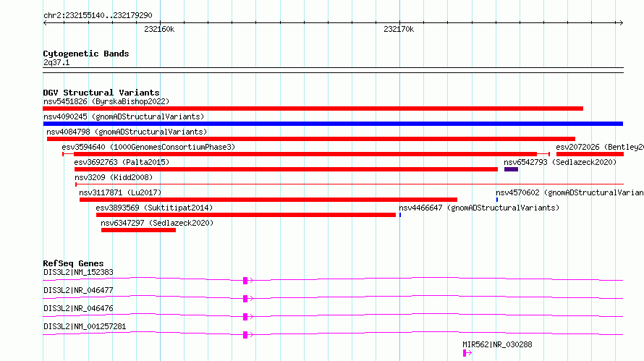This screenshot has width=644, height=361.
Task: Click the DIS3L2|NM_001257281 transcript label
Action: click(85, 326)
